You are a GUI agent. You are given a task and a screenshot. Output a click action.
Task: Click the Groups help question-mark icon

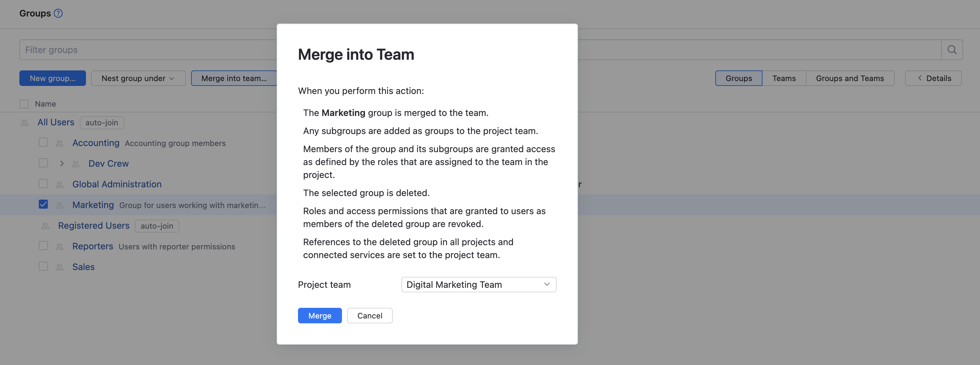[x=58, y=13]
